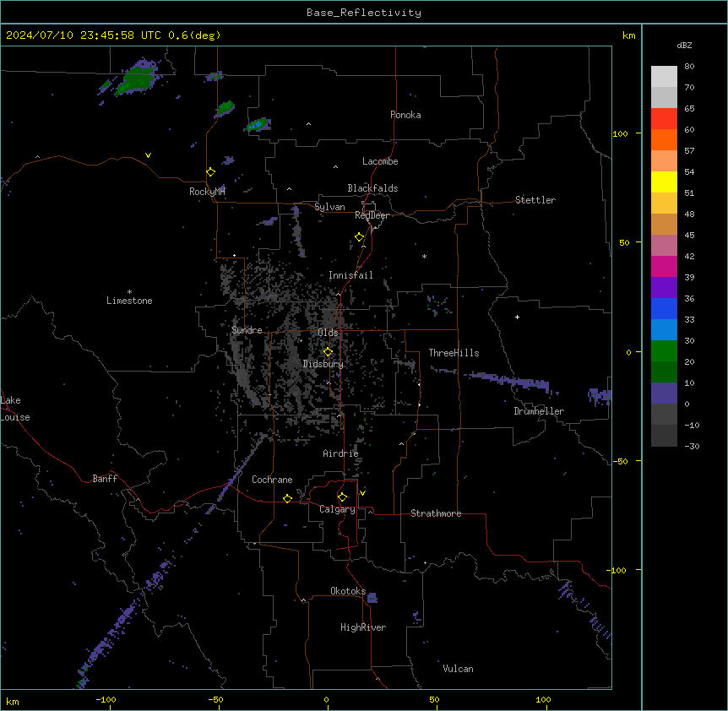Click the Blackfalds city label
728x711 pixels.
pos(372,188)
